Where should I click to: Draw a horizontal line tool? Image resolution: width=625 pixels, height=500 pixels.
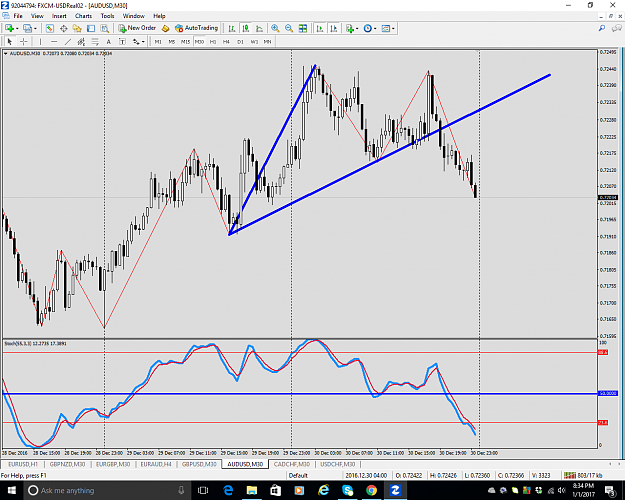[x=54, y=41]
